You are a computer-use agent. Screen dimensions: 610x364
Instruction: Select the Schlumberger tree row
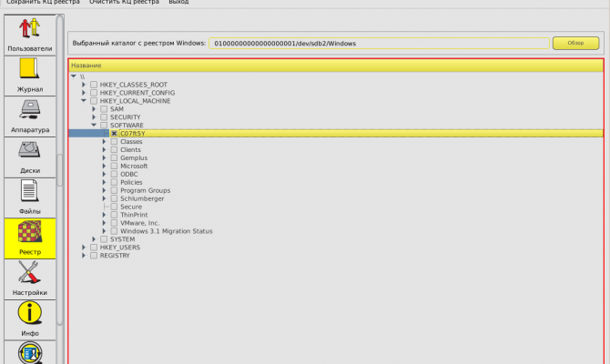pos(336,198)
